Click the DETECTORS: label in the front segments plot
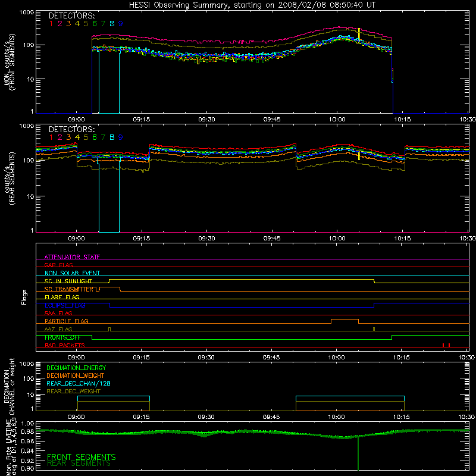The height and width of the screenshot is (476, 476). pos(71,15)
